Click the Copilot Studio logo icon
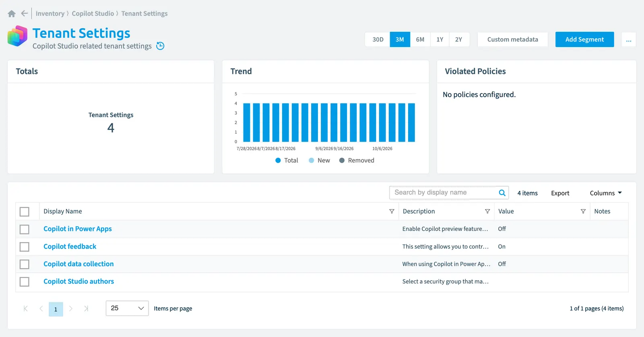 tap(17, 36)
